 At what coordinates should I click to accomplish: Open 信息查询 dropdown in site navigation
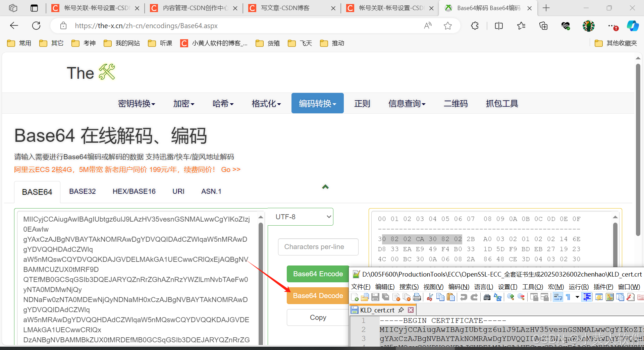407,104
